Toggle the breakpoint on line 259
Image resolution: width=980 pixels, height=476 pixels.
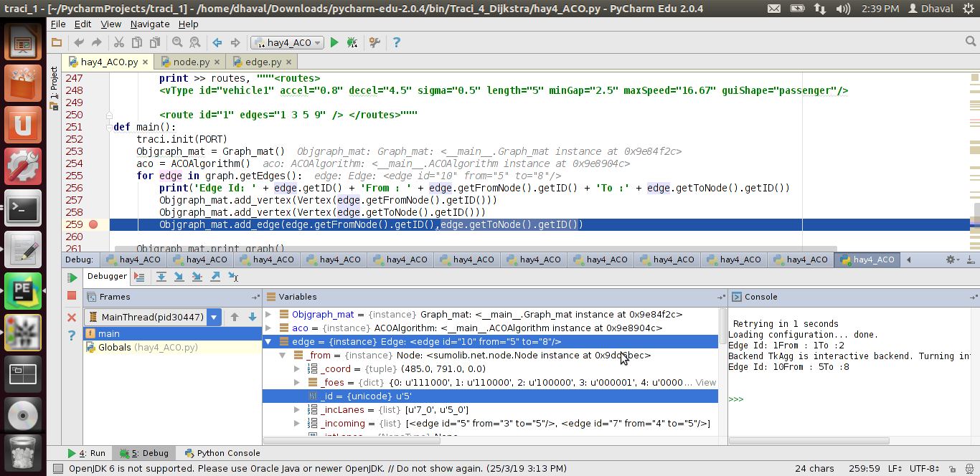pyautogui.click(x=93, y=224)
